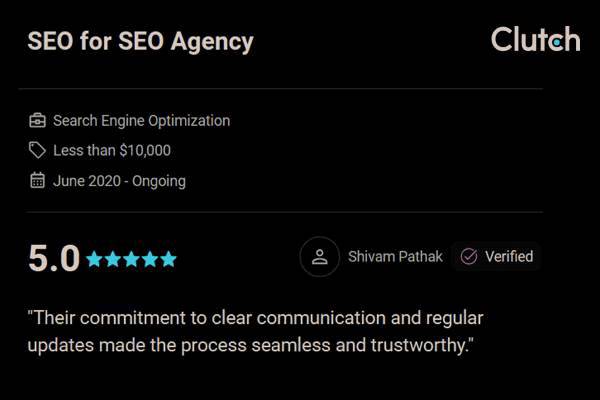Click the Less than $10,000 budget text
Image resolution: width=600 pixels, height=400 pixels.
pyautogui.click(x=112, y=151)
